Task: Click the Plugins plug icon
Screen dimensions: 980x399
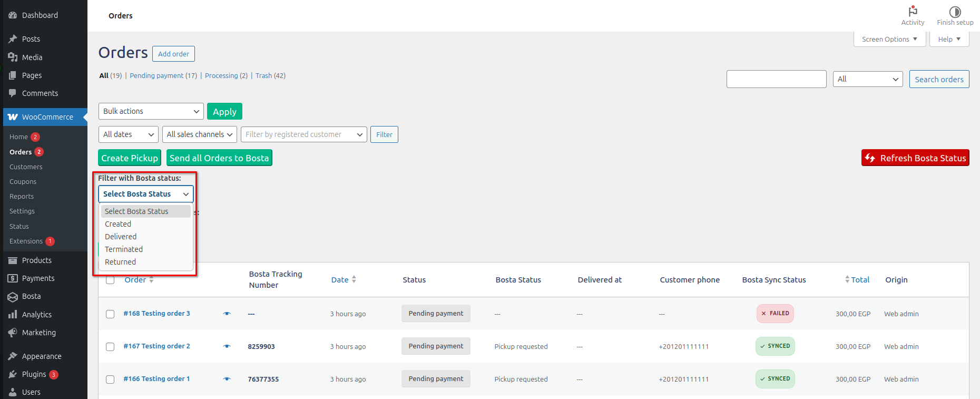Action: point(13,374)
